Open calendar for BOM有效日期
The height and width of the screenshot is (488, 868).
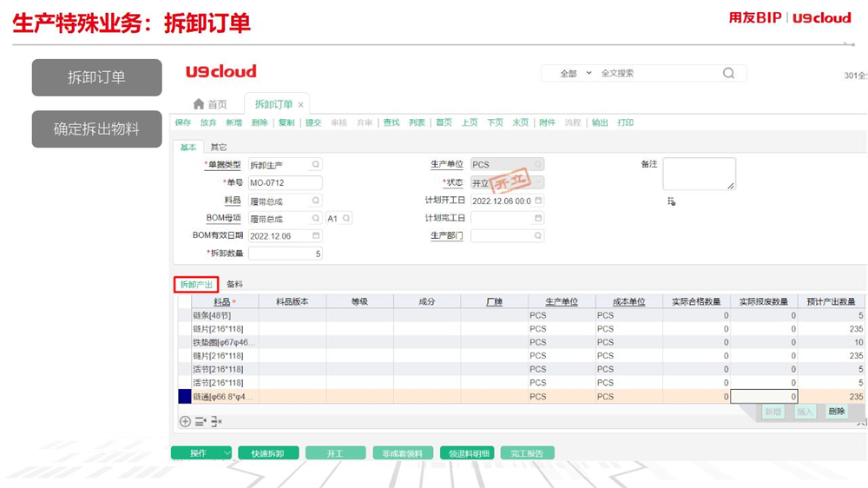(x=316, y=235)
